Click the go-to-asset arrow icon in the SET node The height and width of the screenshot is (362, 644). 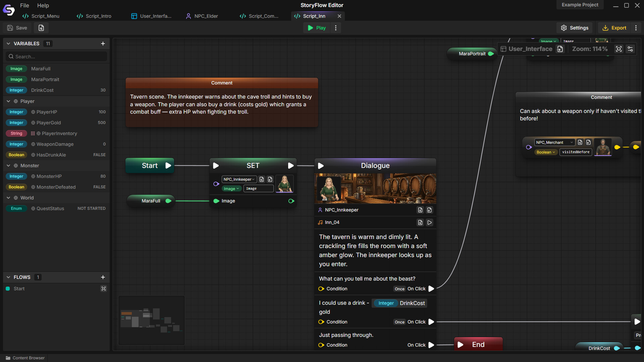(270, 179)
